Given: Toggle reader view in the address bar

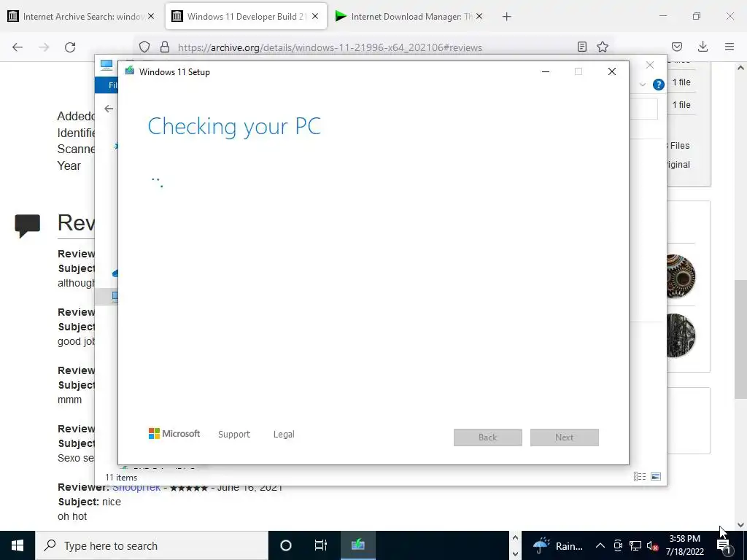Looking at the screenshot, I should [x=581, y=47].
